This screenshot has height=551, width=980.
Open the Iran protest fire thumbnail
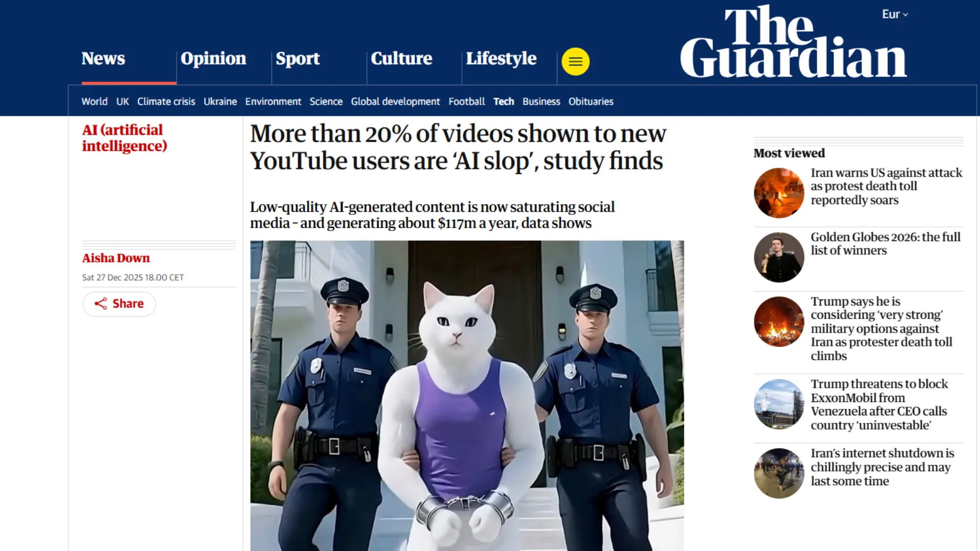(779, 193)
